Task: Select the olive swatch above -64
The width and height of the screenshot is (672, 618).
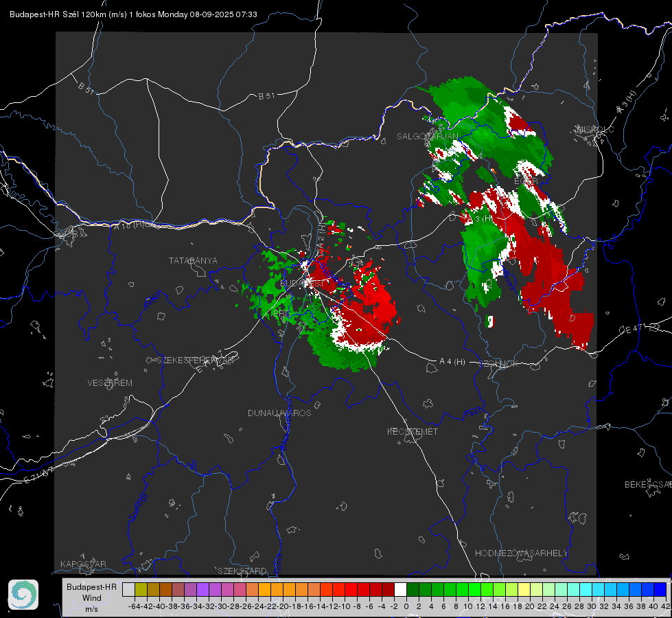Action: (141, 589)
